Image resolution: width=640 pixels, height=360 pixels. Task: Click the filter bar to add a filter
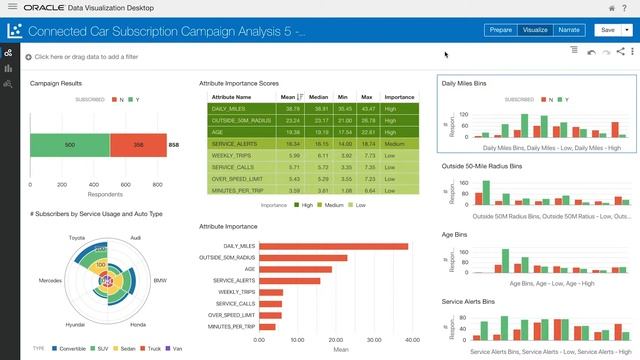coord(86,57)
